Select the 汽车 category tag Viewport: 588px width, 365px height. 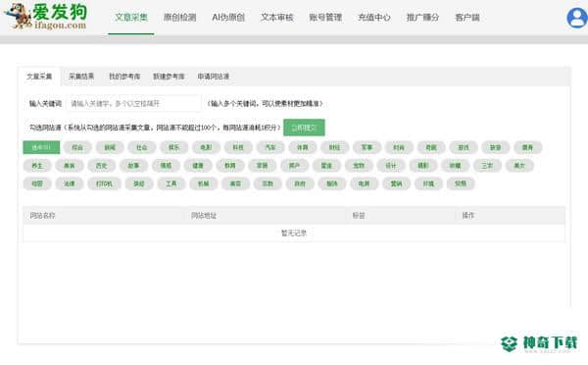click(270, 147)
